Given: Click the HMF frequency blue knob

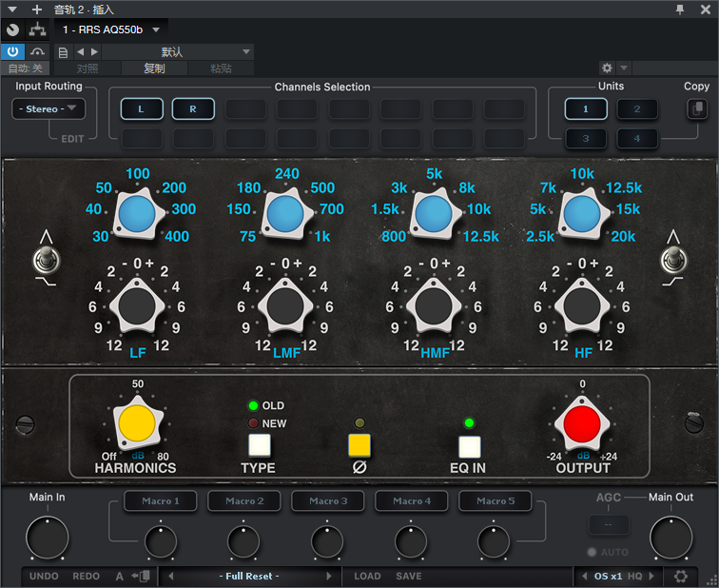Looking at the screenshot, I should tap(434, 214).
